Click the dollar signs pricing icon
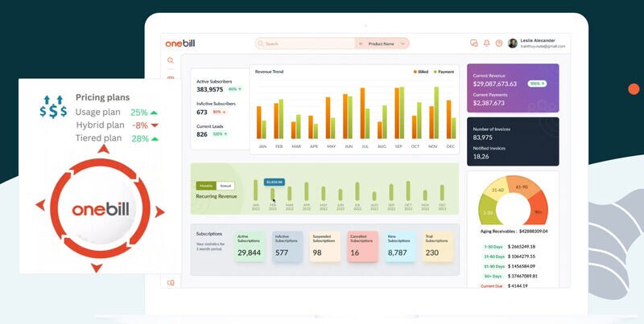 (x=53, y=108)
